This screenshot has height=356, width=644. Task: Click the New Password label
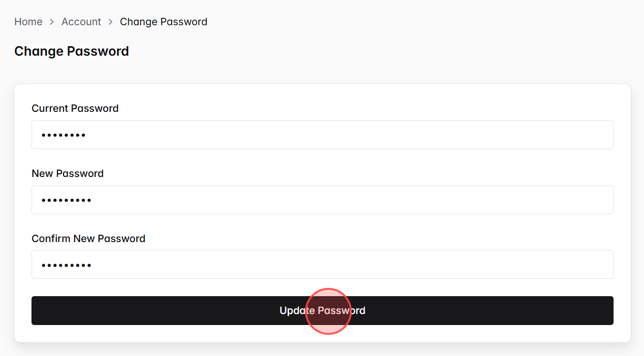click(67, 173)
